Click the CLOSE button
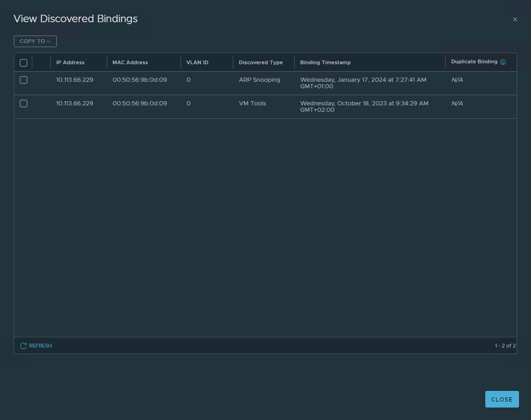The height and width of the screenshot is (420, 531). [x=502, y=399]
